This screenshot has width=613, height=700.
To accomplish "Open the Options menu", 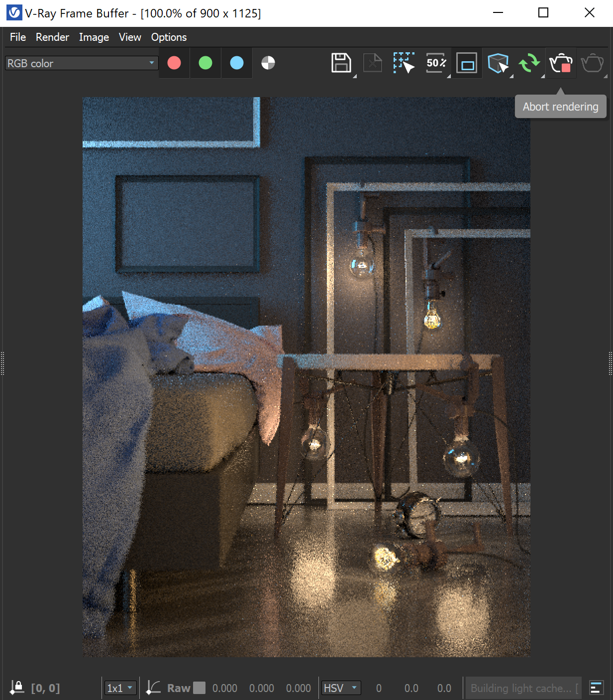I will (x=169, y=37).
